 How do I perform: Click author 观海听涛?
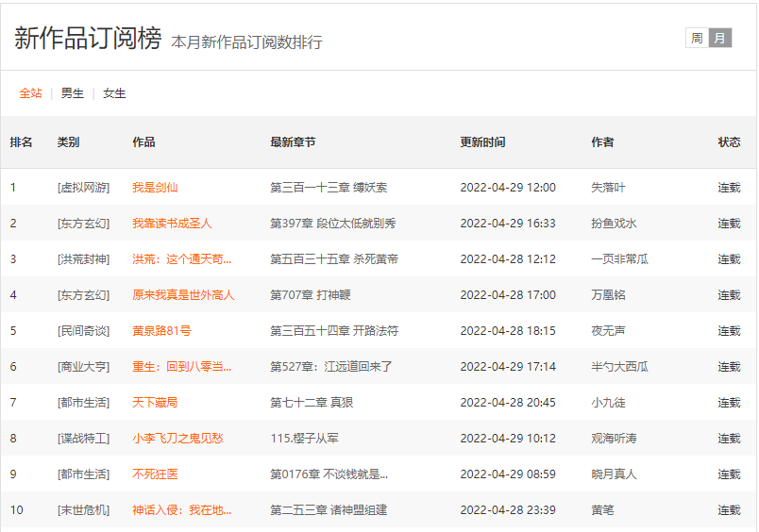[x=614, y=438]
